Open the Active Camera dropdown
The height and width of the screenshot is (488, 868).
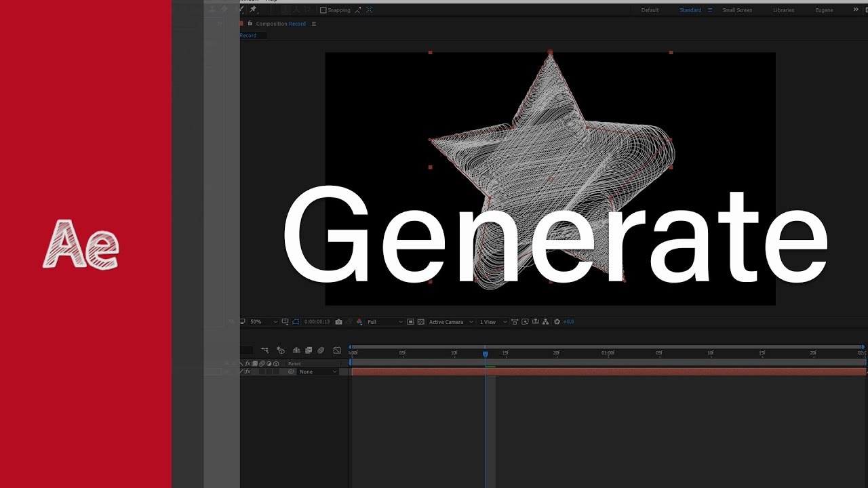pyautogui.click(x=450, y=322)
